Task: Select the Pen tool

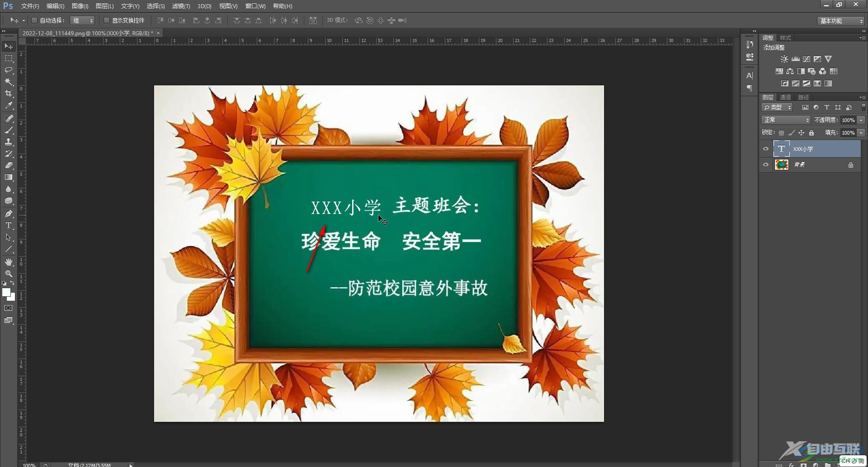Action: click(x=9, y=214)
